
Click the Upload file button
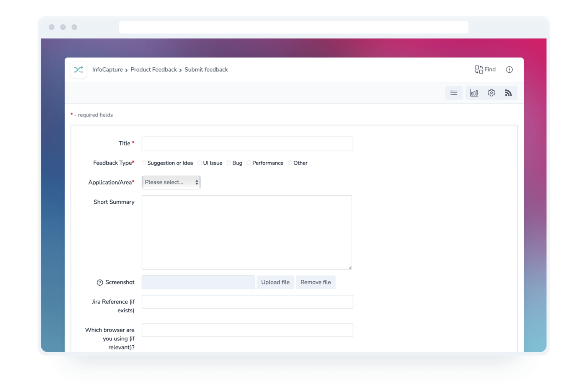point(275,282)
